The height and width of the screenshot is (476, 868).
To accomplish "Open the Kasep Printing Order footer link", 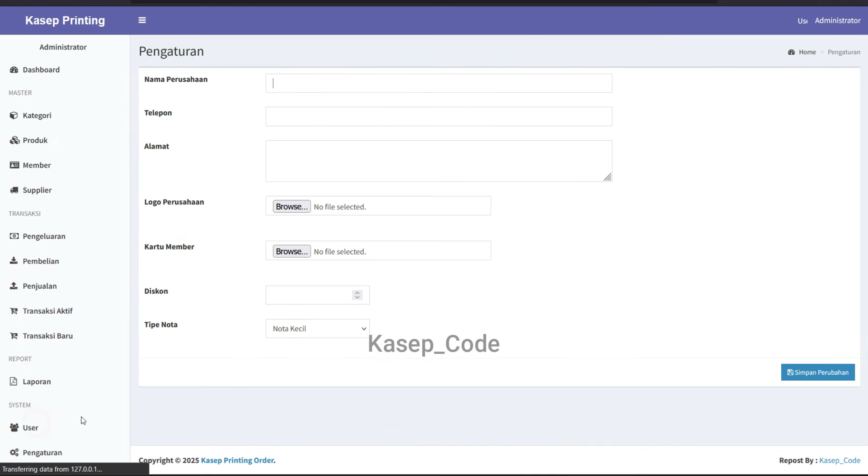I will (x=237, y=460).
